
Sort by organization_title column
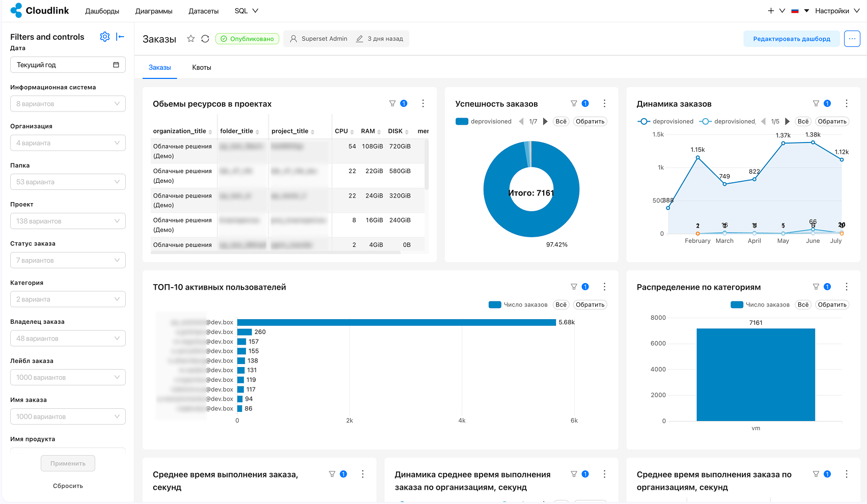(x=183, y=131)
